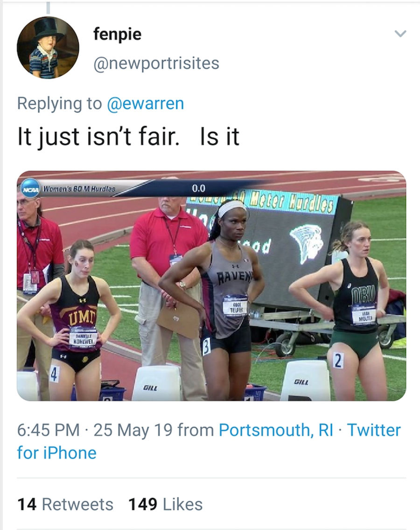The image size is (420, 530).
Task: Click the lane 2 marker in photo
Action: (337, 360)
